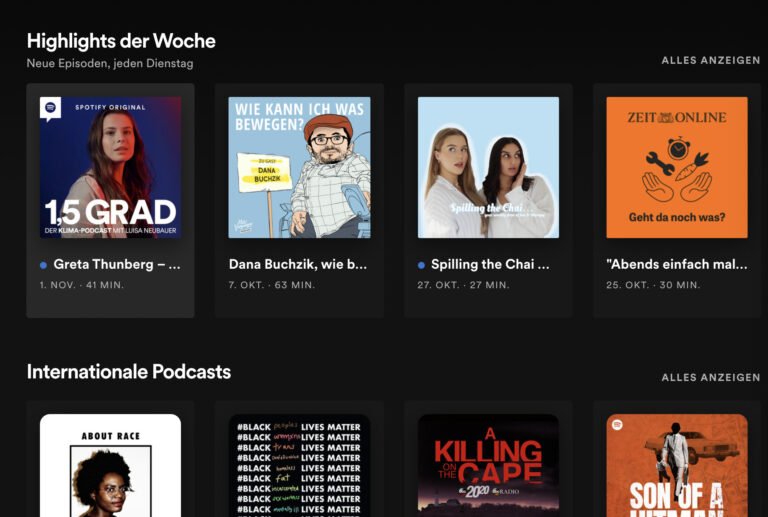Screen dimensions: 768x517
Task: Open the Internationale Podcasts heading
Action: click(129, 372)
